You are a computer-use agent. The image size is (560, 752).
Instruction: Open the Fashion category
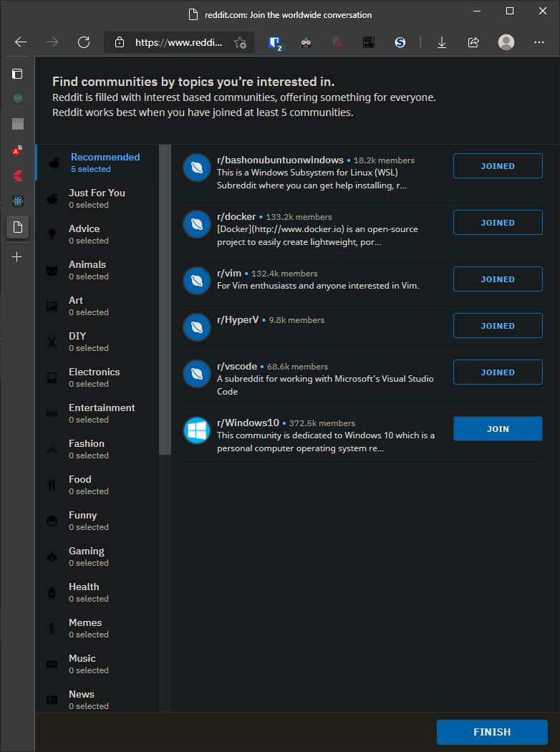click(x=98, y=449)
